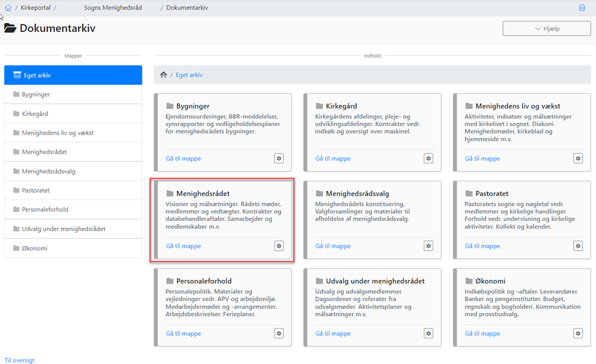Click the print icon at top right
596x364 pixels.
(582, 8)
